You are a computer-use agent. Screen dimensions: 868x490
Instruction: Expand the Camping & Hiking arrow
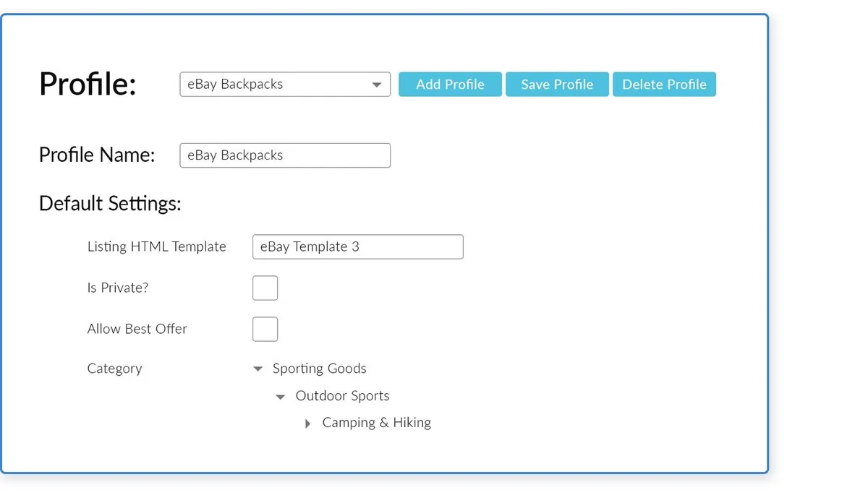307,424
